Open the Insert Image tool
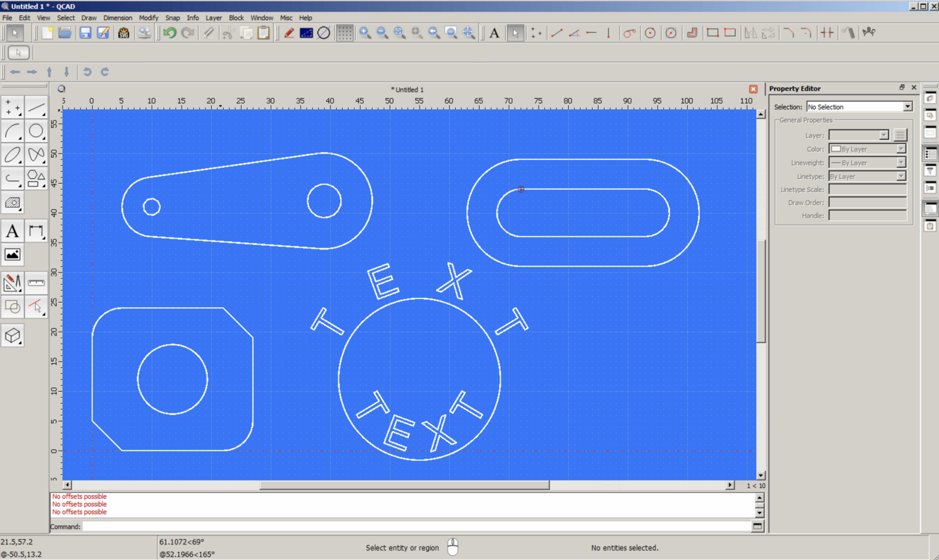939x560 pixels. (x=12, y=253)
